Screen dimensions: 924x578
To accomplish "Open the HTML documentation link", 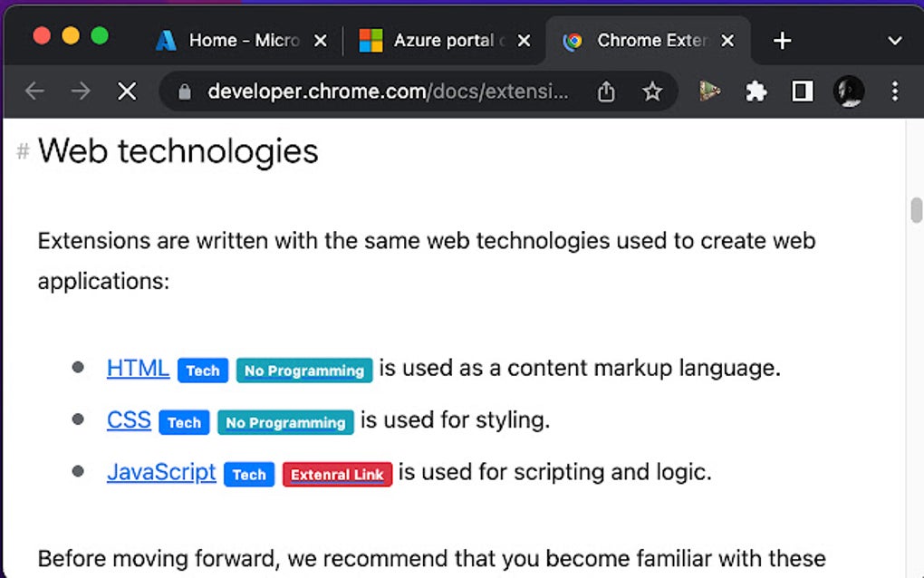I will click(137, 368).
